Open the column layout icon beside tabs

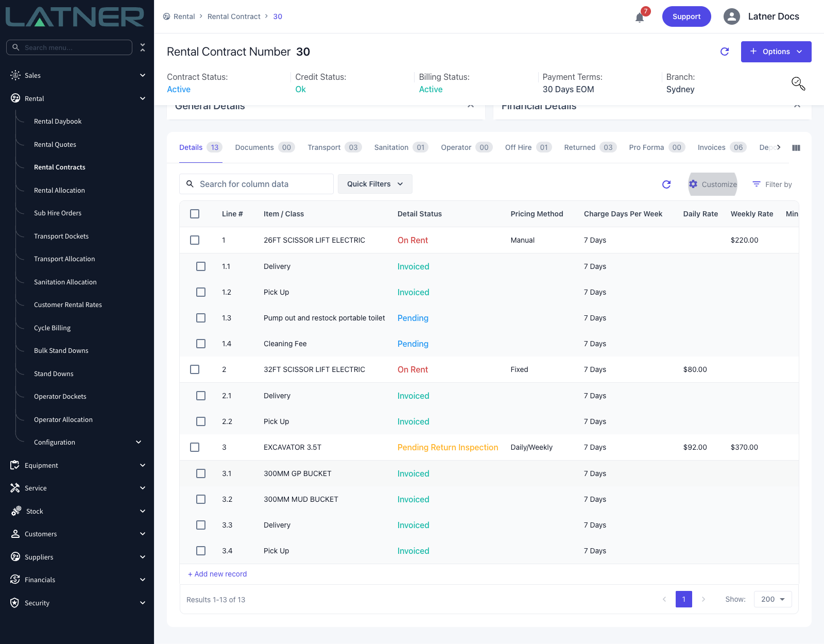pyautogui.click(x=796, y=148)
